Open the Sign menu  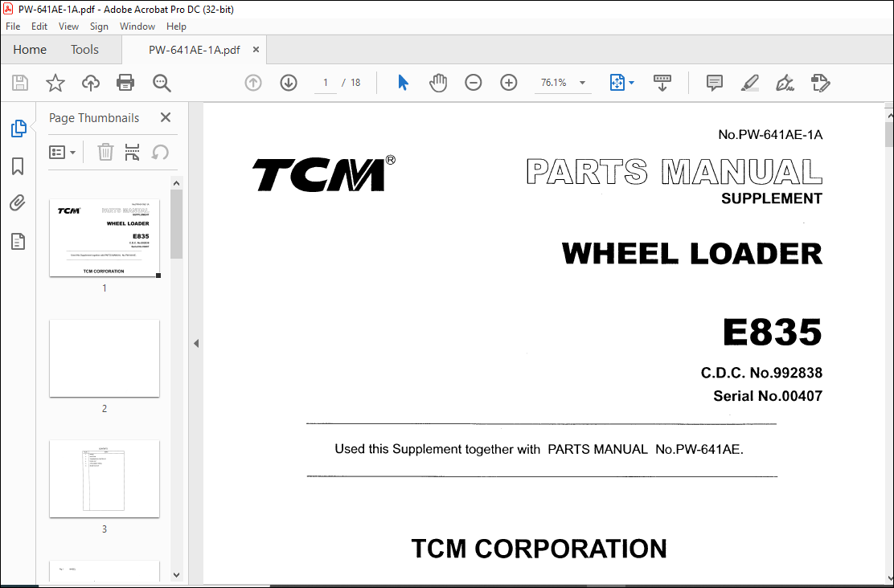pos(99,27)
